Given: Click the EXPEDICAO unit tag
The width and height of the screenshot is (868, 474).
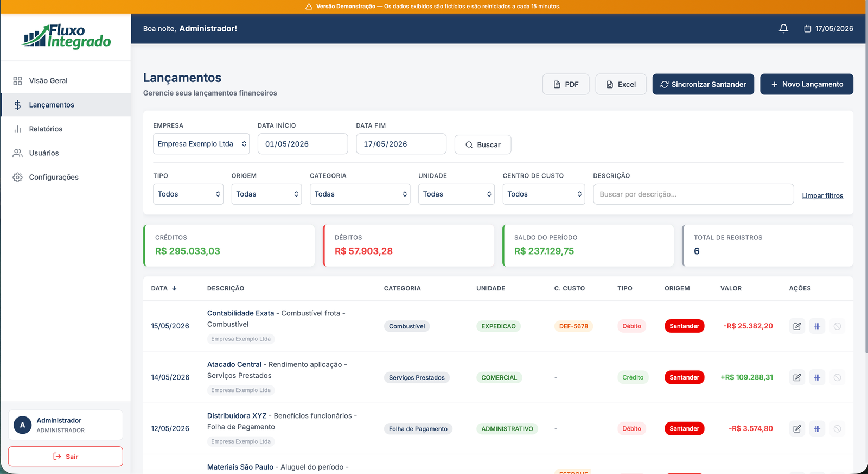Looking at the screenshot, I should pyautogui.click(x=499, y=326).
